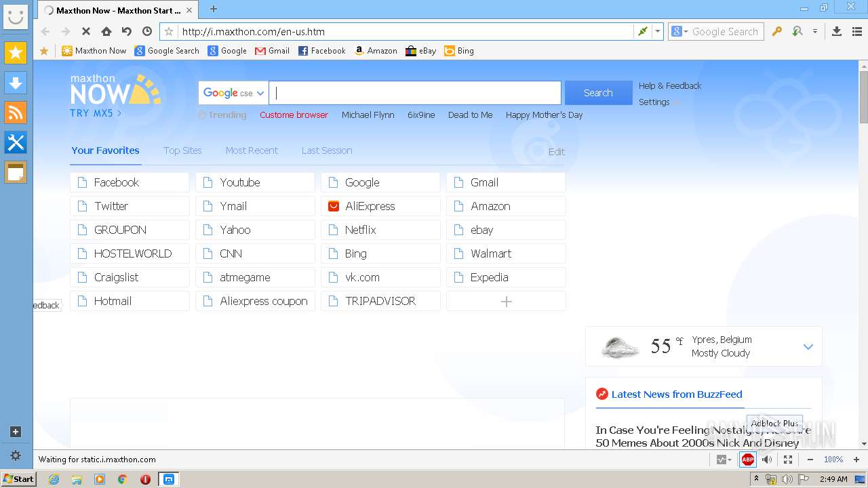The height and width of the screenshot is (488, 868).
Task: Open status bar resource sniffer dropdown
Action: (724, 460)
